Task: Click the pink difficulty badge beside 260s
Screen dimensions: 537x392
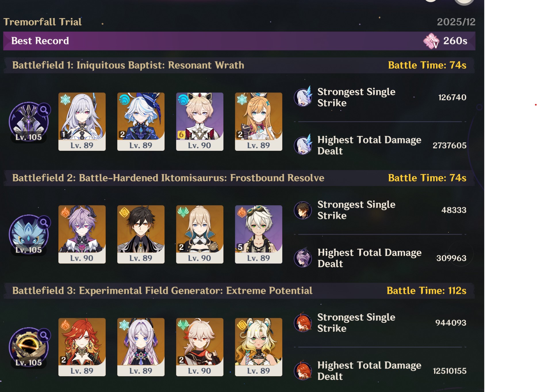Action: pyautogui.click(x=431, y=41)
